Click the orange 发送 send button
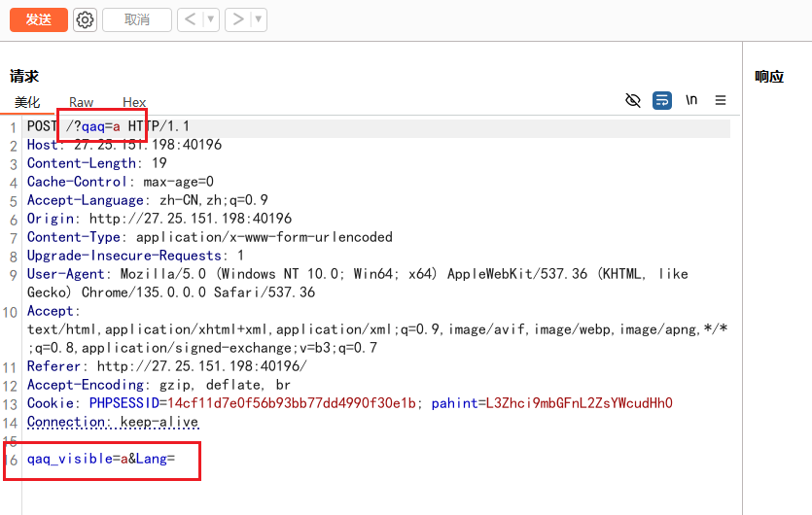812x515 pixels. 39,19
